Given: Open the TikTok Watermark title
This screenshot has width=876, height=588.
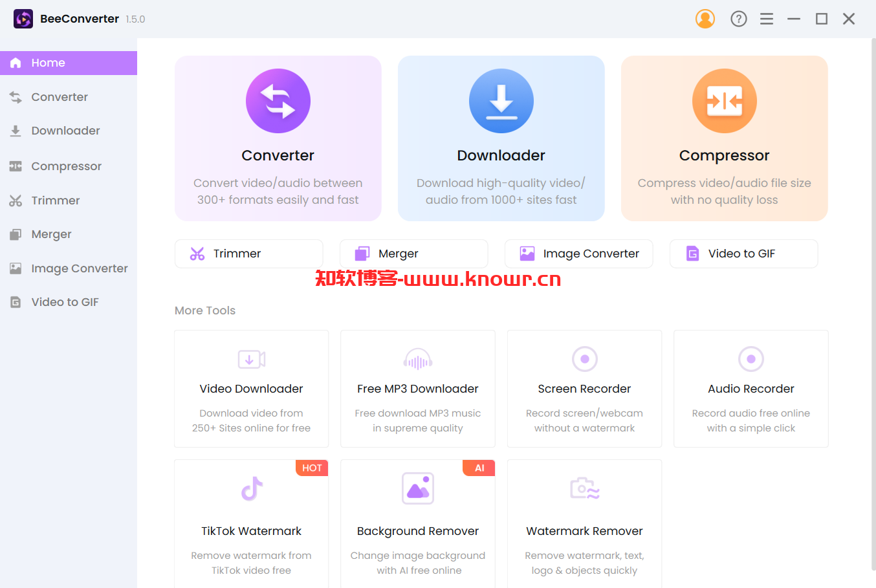Looking at the screenshot, I should pos(252,531).
